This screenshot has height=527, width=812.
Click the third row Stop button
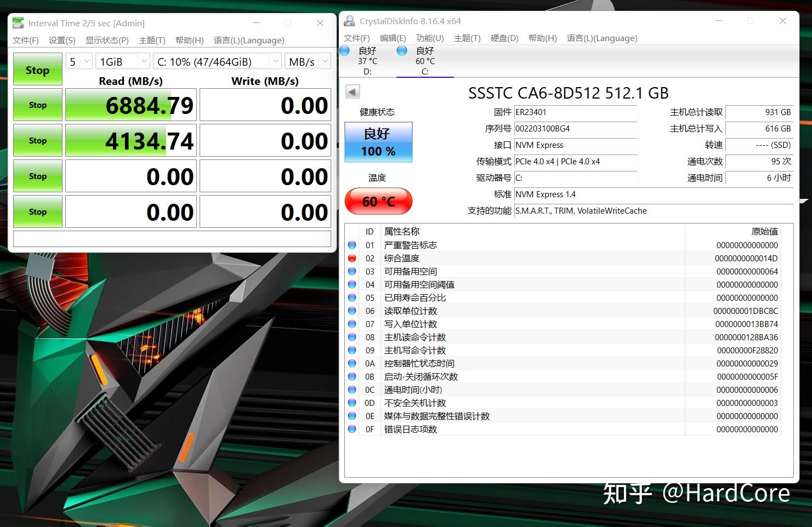37,176
